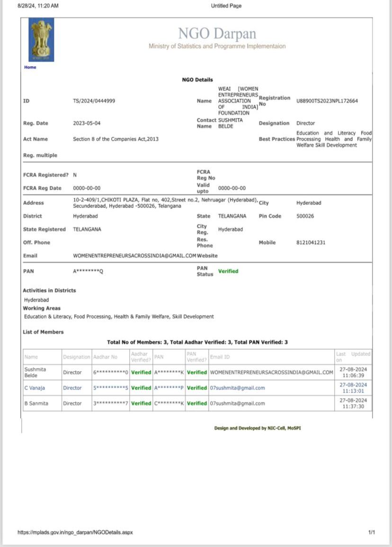Select the Reg. Date 2023-05-04
Image resolution: width=392 pixels, height=547 pixels.
87,123
